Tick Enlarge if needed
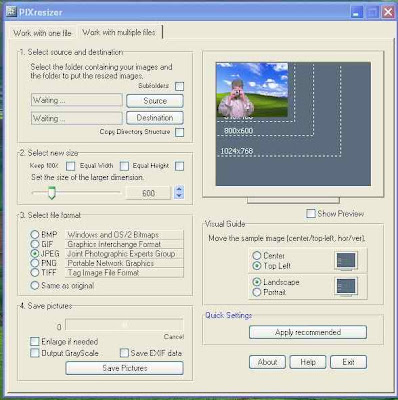Viewport: 398px width, 400px height. (x=35, y=341)
